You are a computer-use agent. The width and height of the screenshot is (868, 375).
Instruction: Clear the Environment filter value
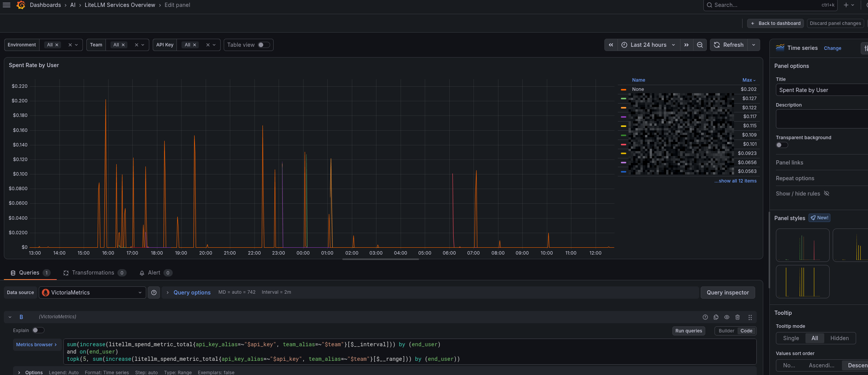coord(70,45)
